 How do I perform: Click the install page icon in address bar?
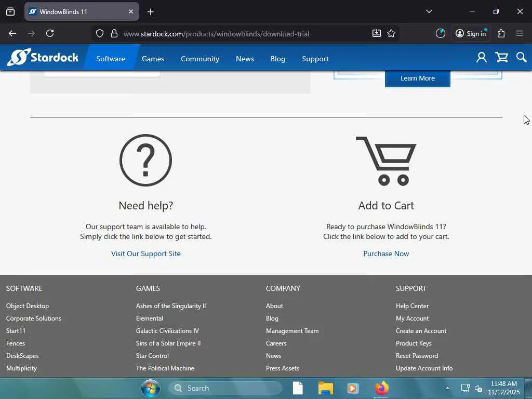pos(376,33)
